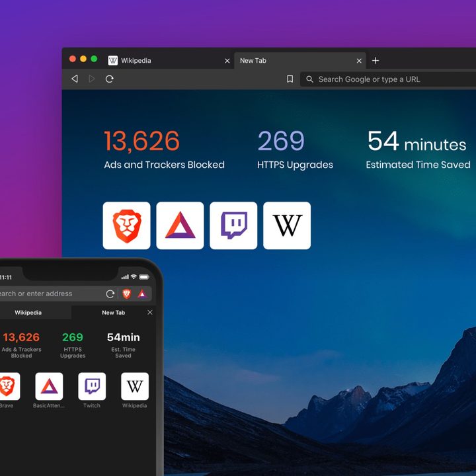Tap the reload icon in the phone address bar
476x476 pixels.
pos(110,294)
